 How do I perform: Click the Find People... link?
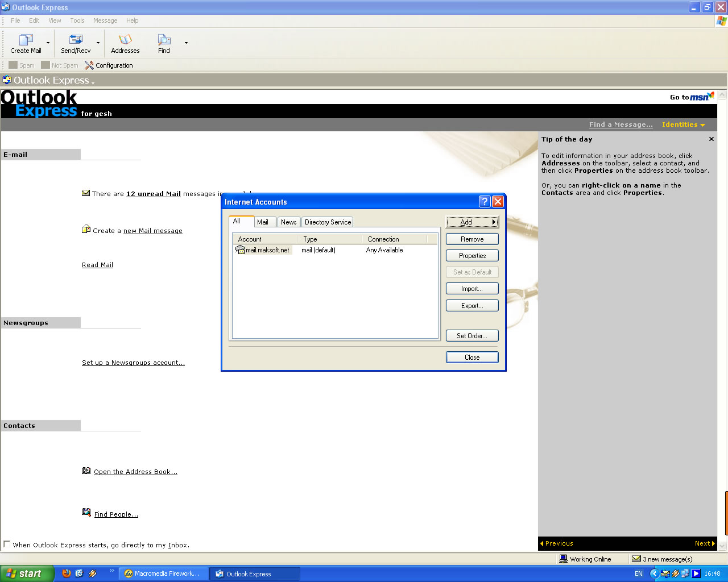(x=116, y=514)
